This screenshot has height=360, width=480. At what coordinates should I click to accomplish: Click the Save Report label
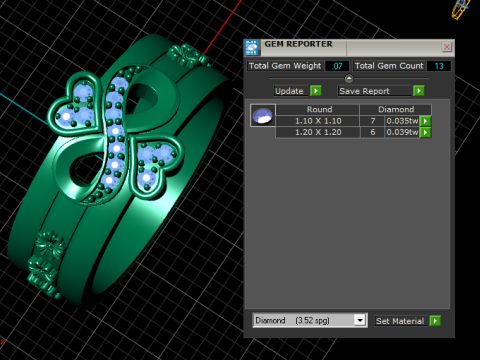364,91
